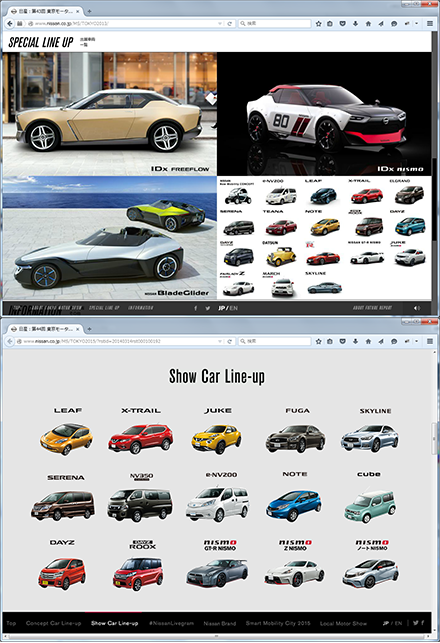
Task: Go back in the bottom browser window
Action: click(x=10, y=341)
